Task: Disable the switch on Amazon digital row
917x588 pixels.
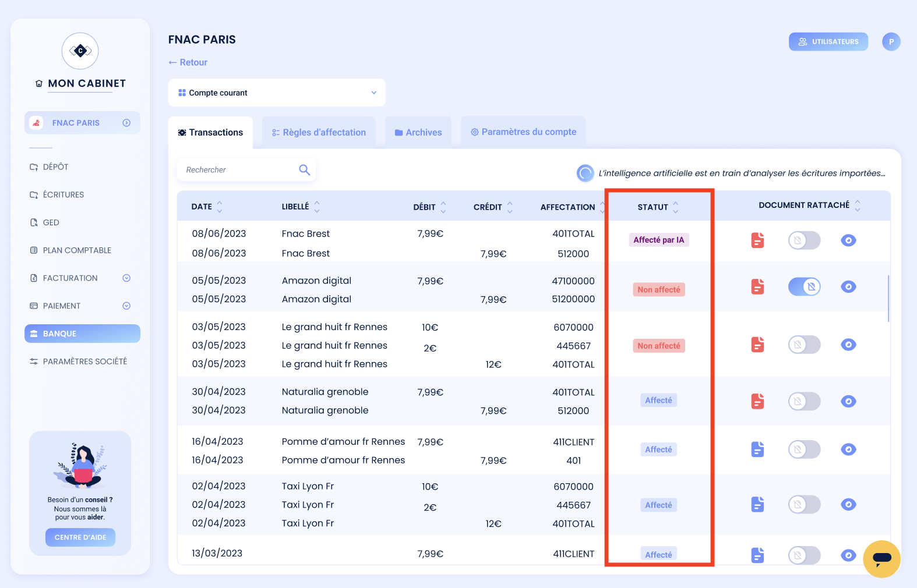Action: click(805, 286)
